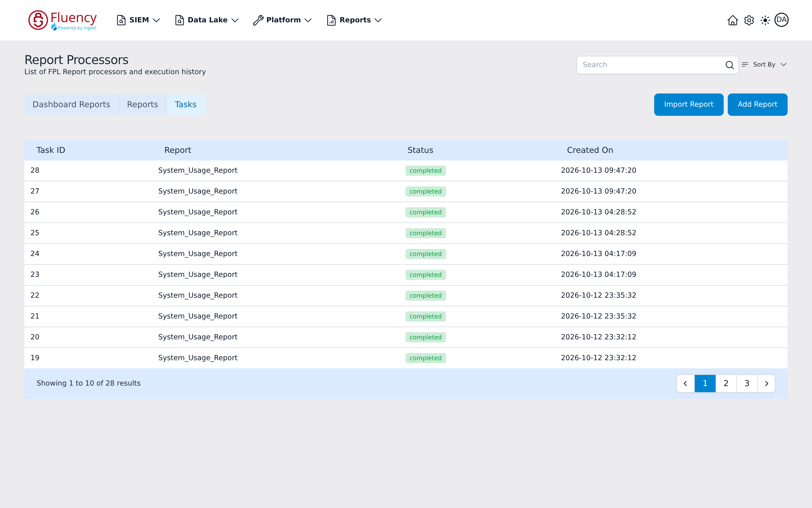Go to page 2 of results
This screenshot has height=508, width=812.
point(726,383)
